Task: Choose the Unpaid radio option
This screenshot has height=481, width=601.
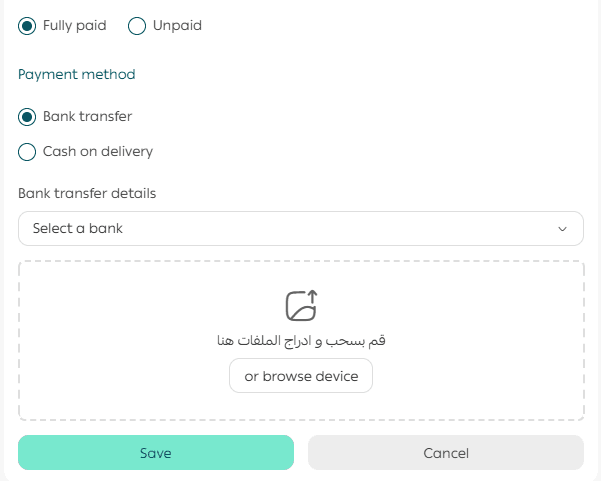Action: point(137,26)
